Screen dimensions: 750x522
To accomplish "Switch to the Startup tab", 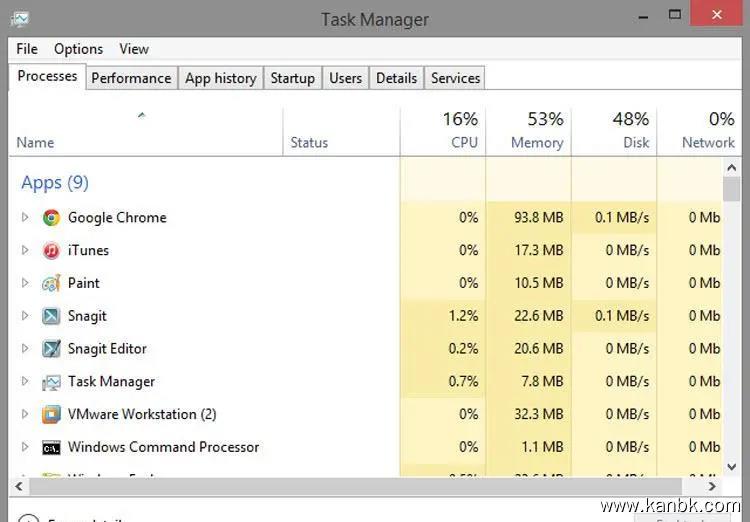I will [x=292, y=78].
